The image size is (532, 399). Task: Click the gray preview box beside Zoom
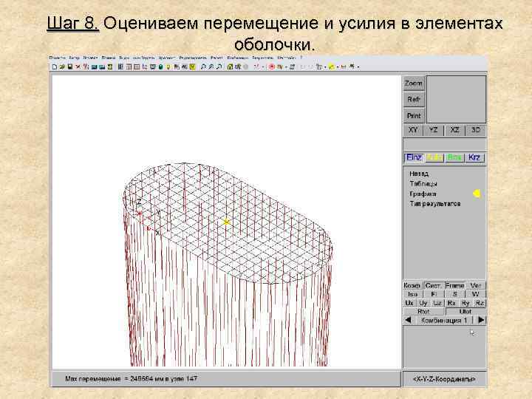click(x=457, y=99)
